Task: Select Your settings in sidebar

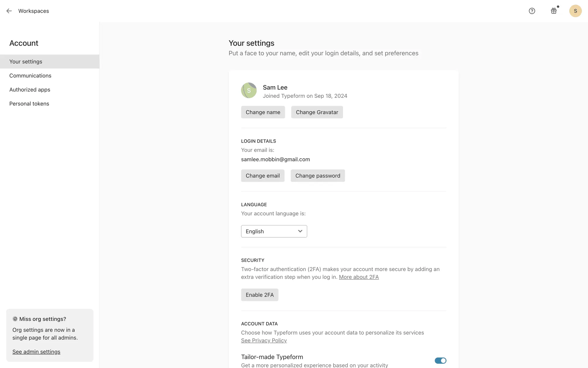Action: click(26, 62)
